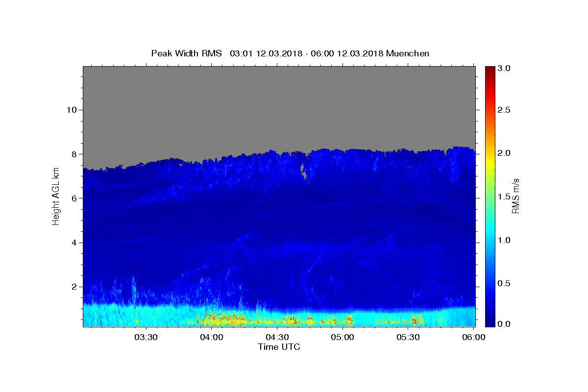Click the colorbar value 2.5
Viewport: 588px width, 392px height.
[x=504, y=110]
